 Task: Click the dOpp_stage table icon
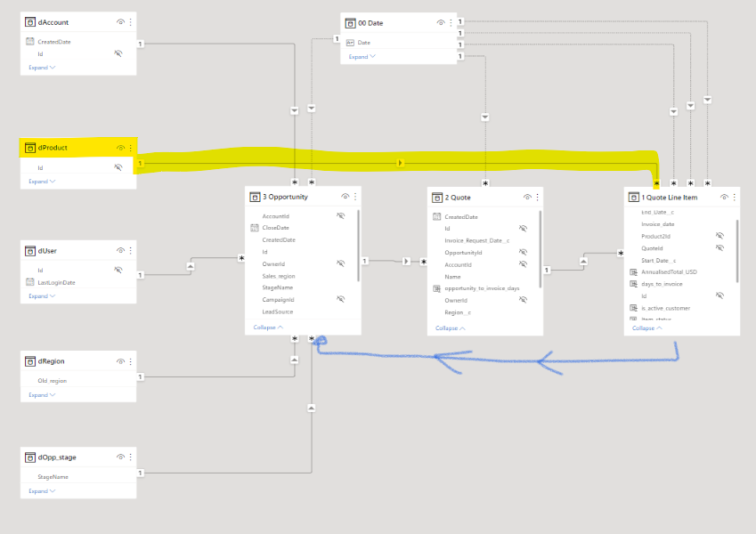(x=30, y=457)
